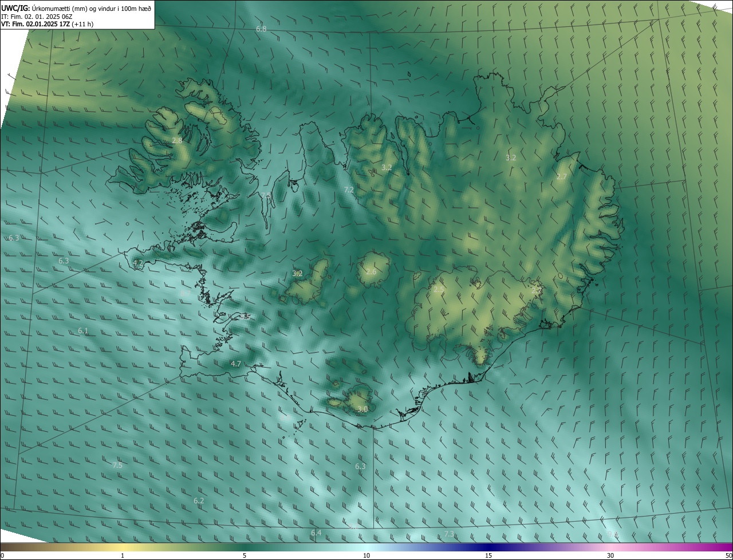This screenshot has width=733, height=560.
Task: Click the 3.0 value on the southern glacier
Action: (362, 409)
